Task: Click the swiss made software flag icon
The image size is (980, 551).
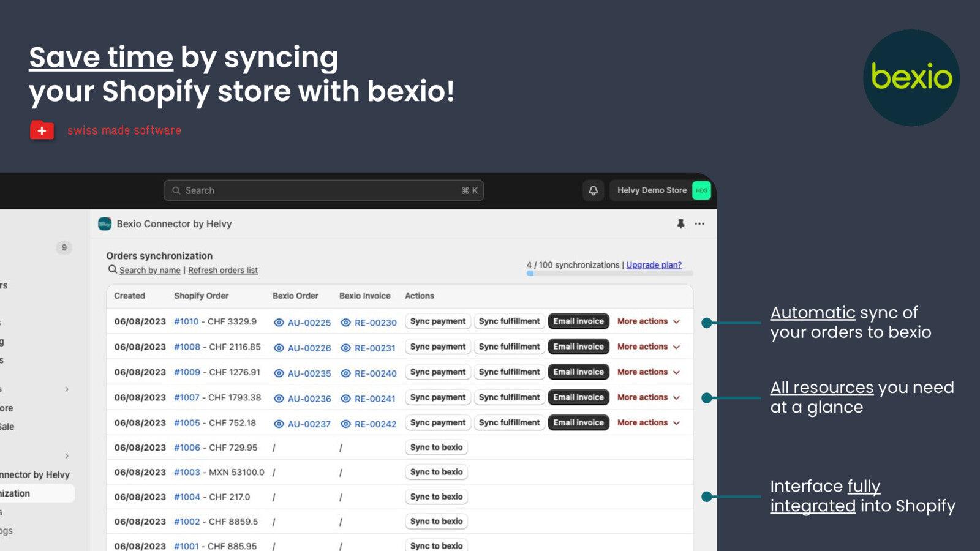Action: (x=42, y=130)
